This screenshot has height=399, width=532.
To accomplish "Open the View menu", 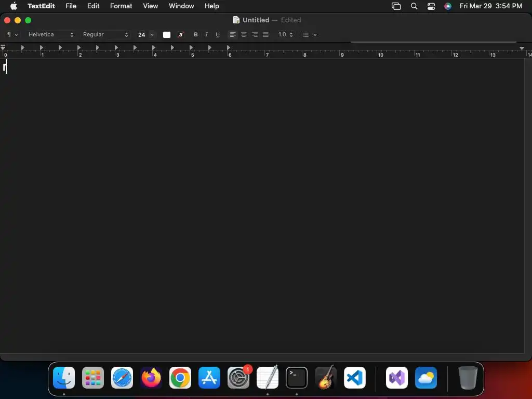I will (150, 6).
